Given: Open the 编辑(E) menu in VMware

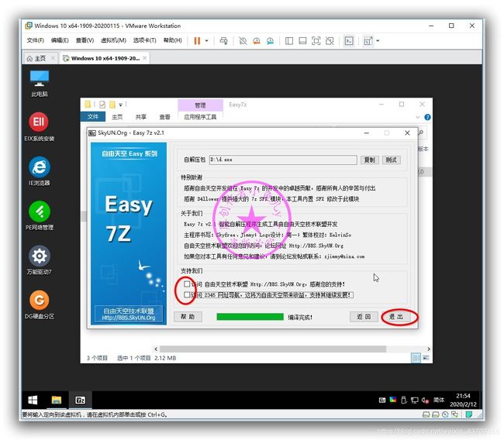Looking at the screenshot, I should pos(60,40).
